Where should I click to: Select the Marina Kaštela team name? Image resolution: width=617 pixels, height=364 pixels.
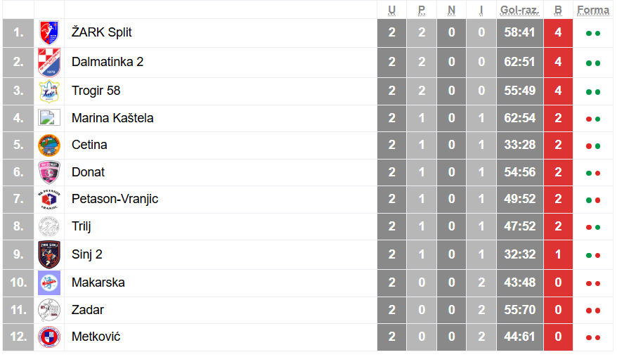tap(112, 118)
